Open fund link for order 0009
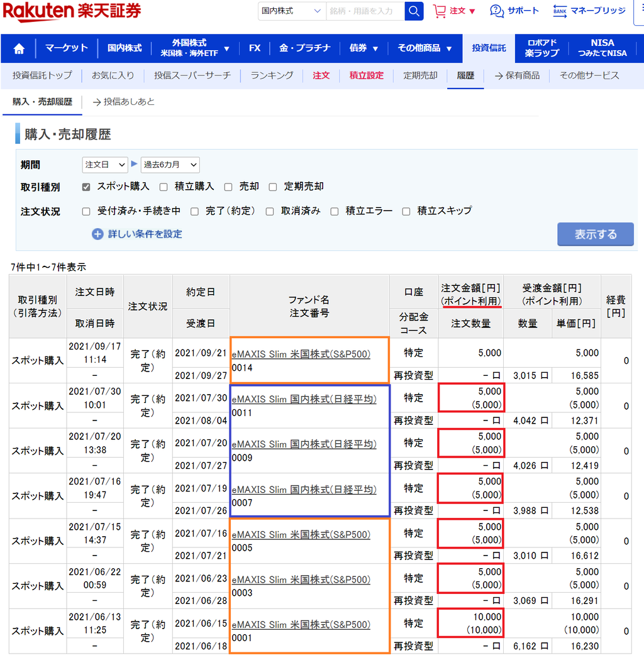The image size is (644, 670). [x=304, y=444]
